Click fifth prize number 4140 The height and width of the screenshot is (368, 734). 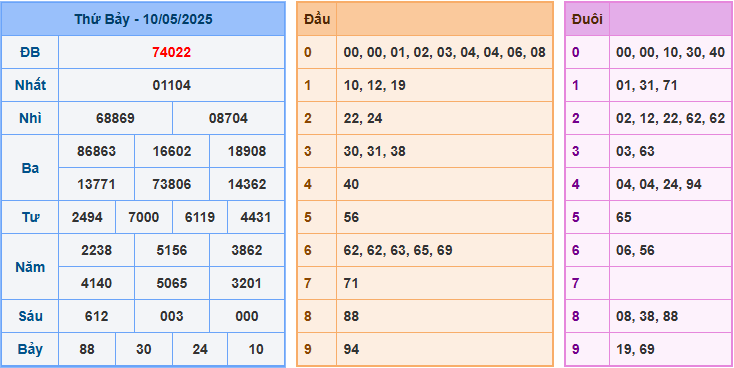[96, 283]
